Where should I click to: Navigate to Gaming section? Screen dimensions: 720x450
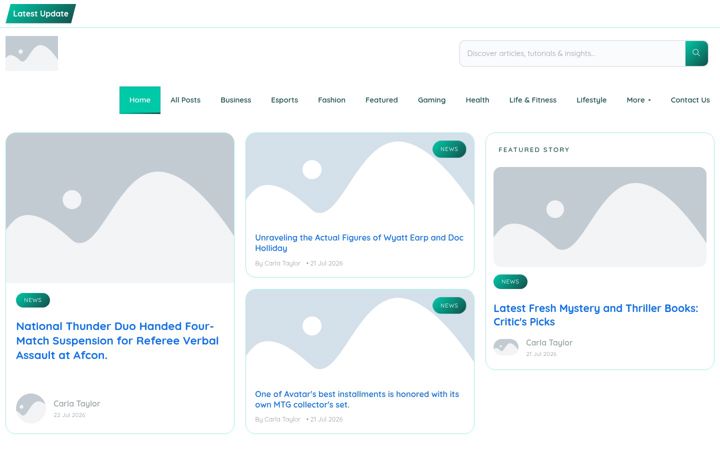432,100
